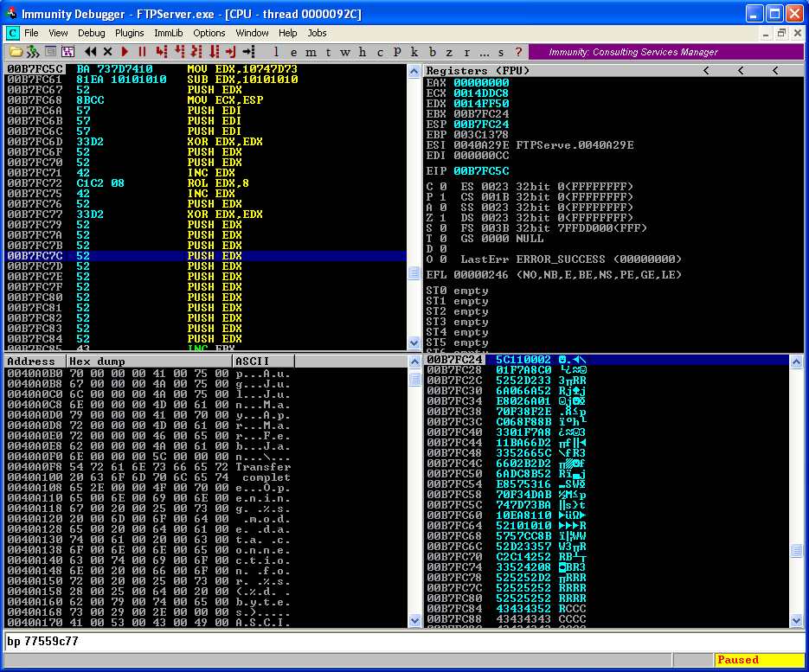Show Windows with 'w' button

click(345, 52)
